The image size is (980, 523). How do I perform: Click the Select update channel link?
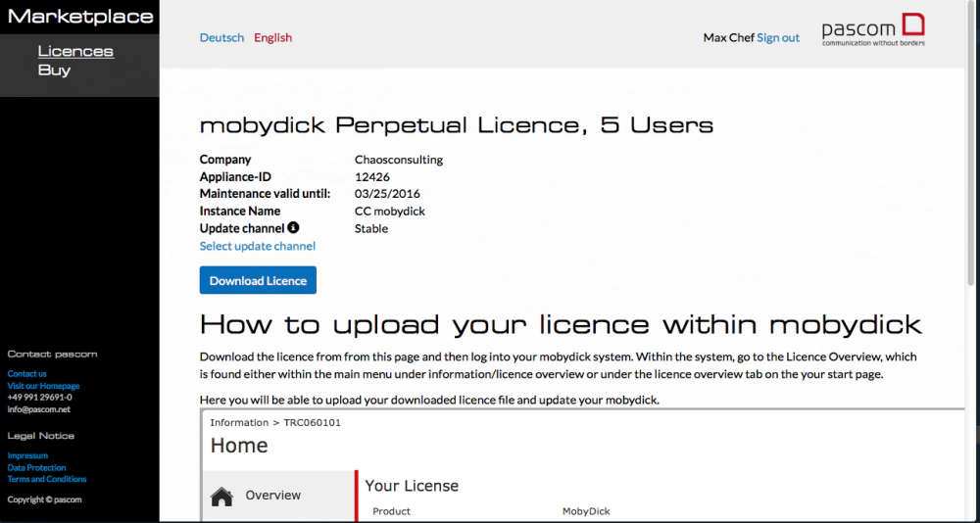[x=258, y=246]
